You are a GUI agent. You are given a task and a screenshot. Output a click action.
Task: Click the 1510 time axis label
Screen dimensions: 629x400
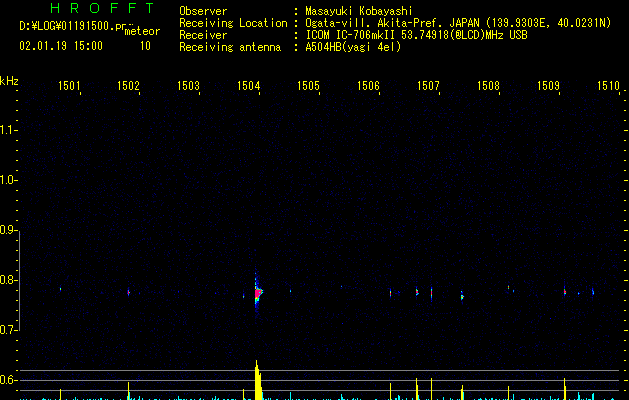pos(608,85)
